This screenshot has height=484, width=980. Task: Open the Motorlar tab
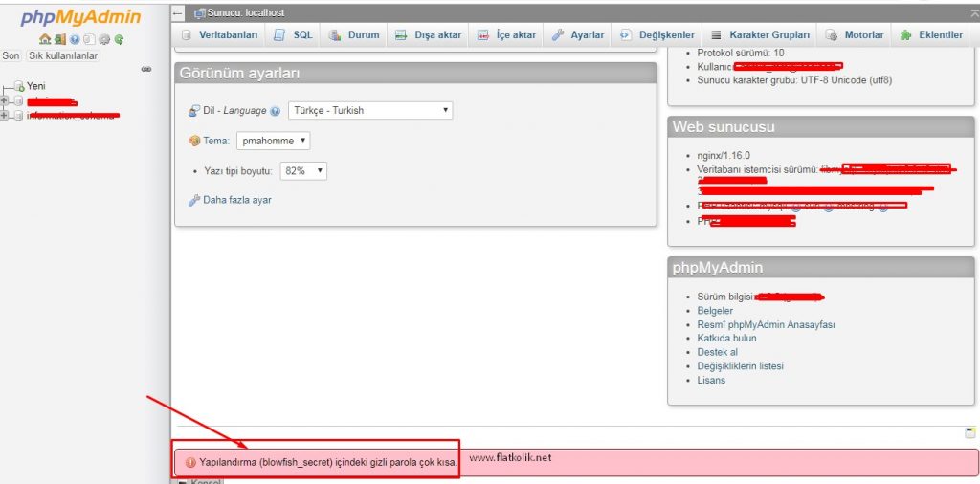(x=855, y=35)
